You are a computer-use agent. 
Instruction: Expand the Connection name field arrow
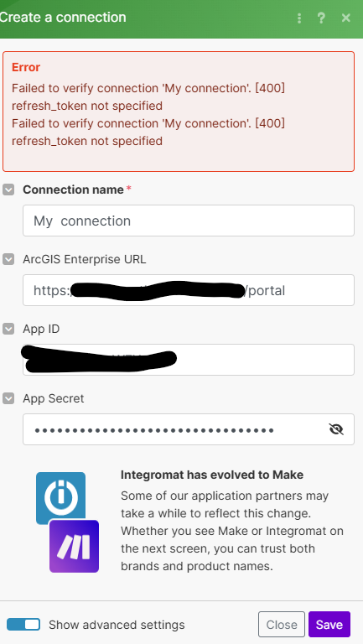click(x=8, y=190)
